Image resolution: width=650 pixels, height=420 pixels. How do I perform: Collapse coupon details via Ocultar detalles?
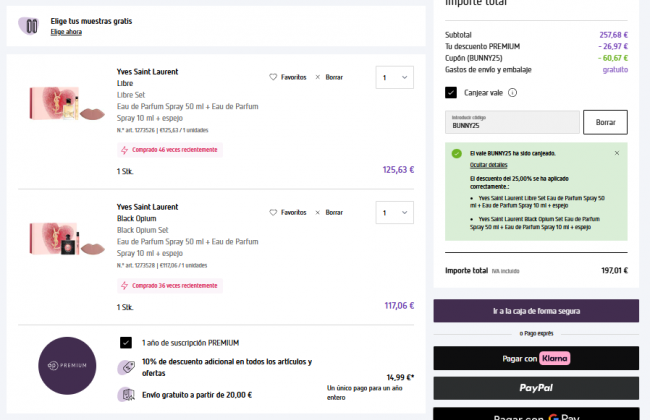(489, 164)
